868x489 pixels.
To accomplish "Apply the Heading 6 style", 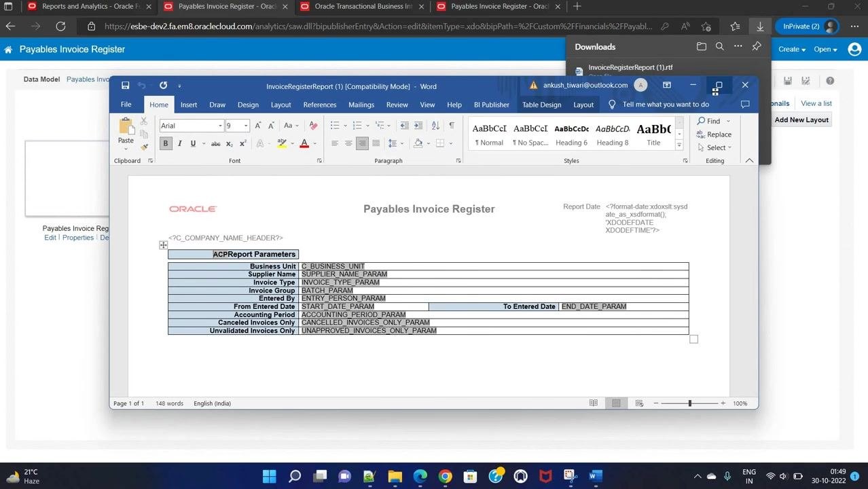I will [572, 134].
